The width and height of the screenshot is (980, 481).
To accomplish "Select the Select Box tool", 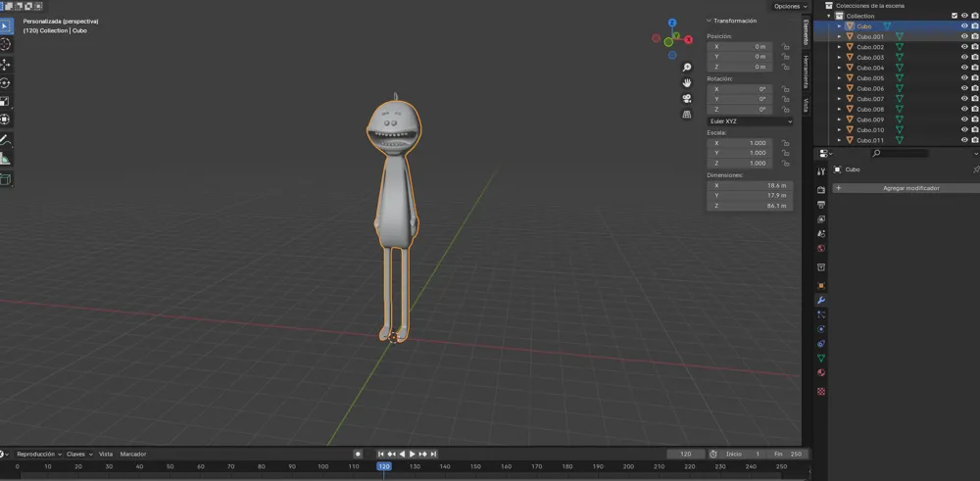I will pyautogui.click(x=6, y=26).
